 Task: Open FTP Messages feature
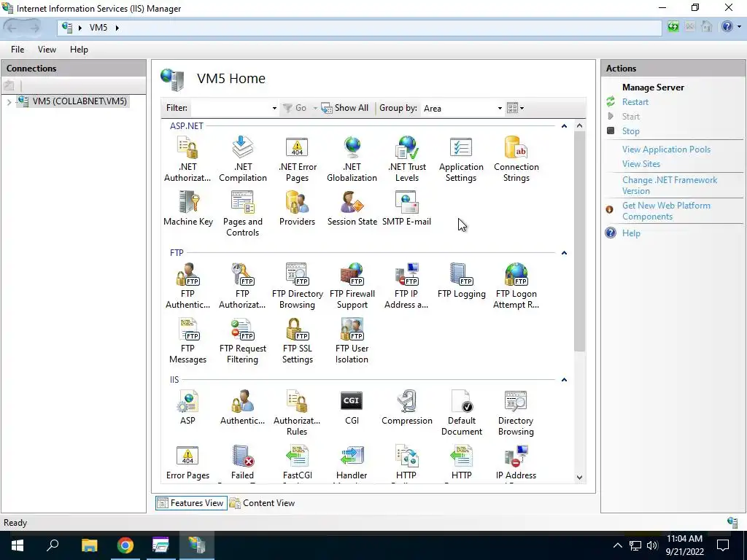point(187,341)
